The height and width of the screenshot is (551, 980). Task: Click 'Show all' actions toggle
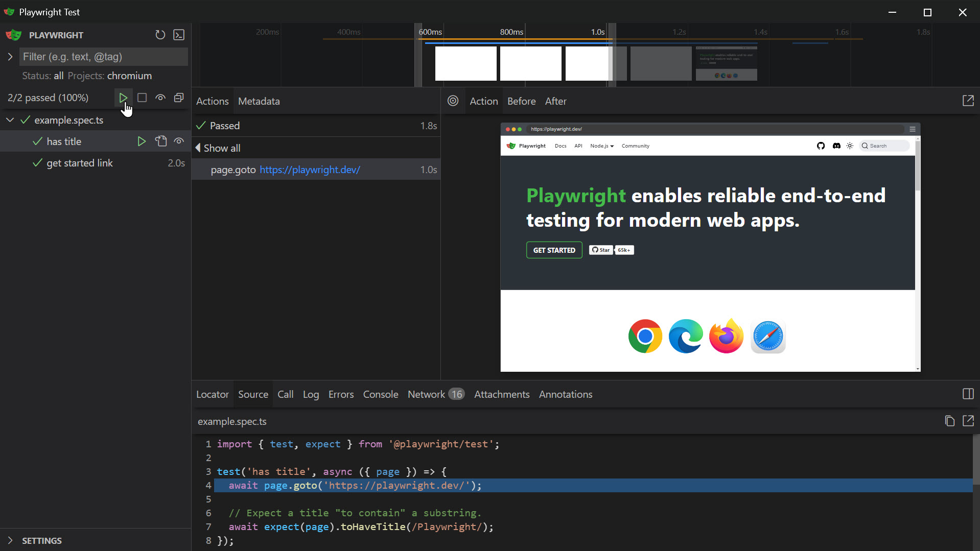pos(218,148)
